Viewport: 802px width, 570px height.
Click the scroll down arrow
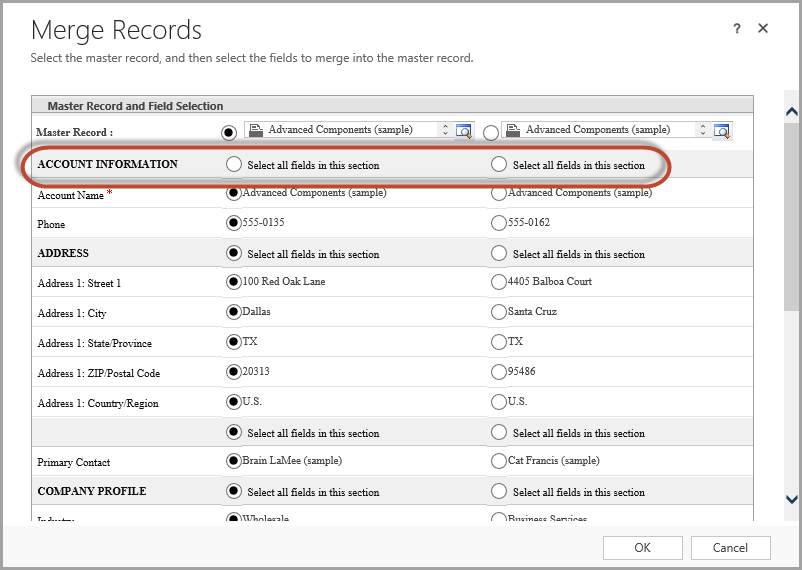(x=792, y=499)
